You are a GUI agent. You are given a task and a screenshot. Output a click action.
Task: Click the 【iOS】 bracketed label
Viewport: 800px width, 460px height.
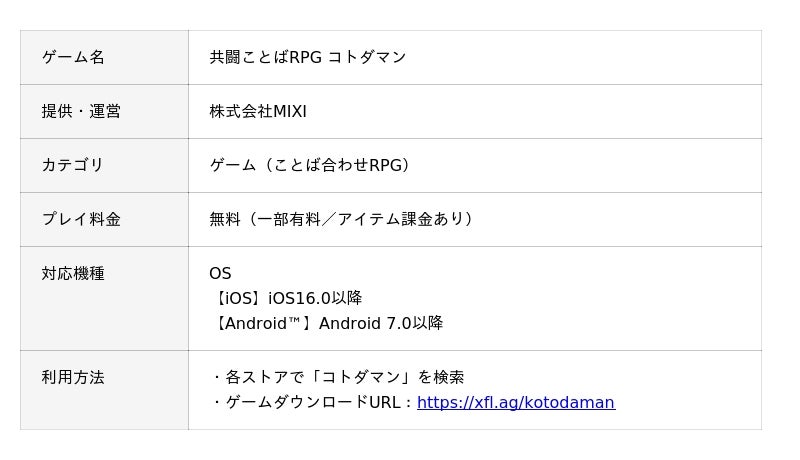[238, 298]
